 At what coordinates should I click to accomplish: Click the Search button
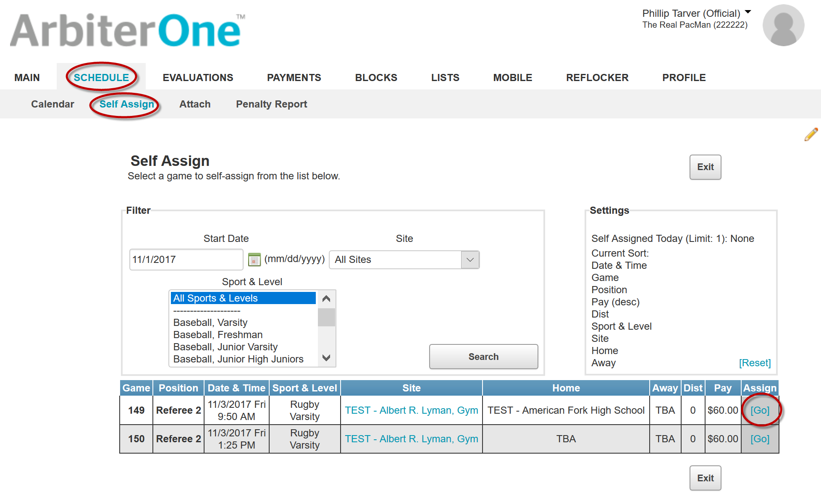[x=483, y=357]
